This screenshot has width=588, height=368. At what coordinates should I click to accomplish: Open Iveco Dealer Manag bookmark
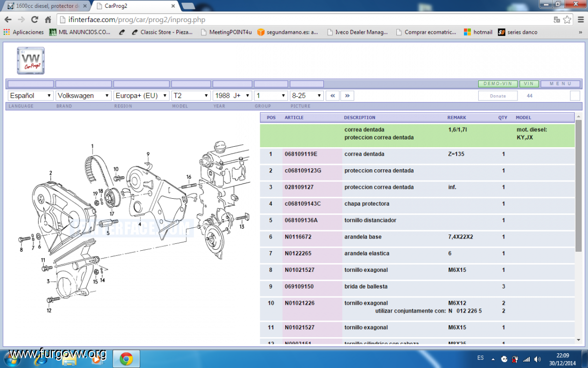357,32
